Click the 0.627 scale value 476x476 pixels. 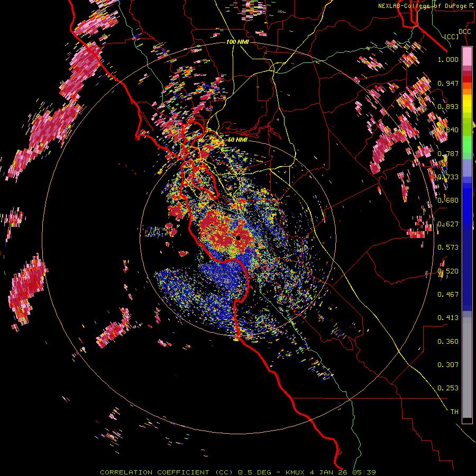coord(448,224)
